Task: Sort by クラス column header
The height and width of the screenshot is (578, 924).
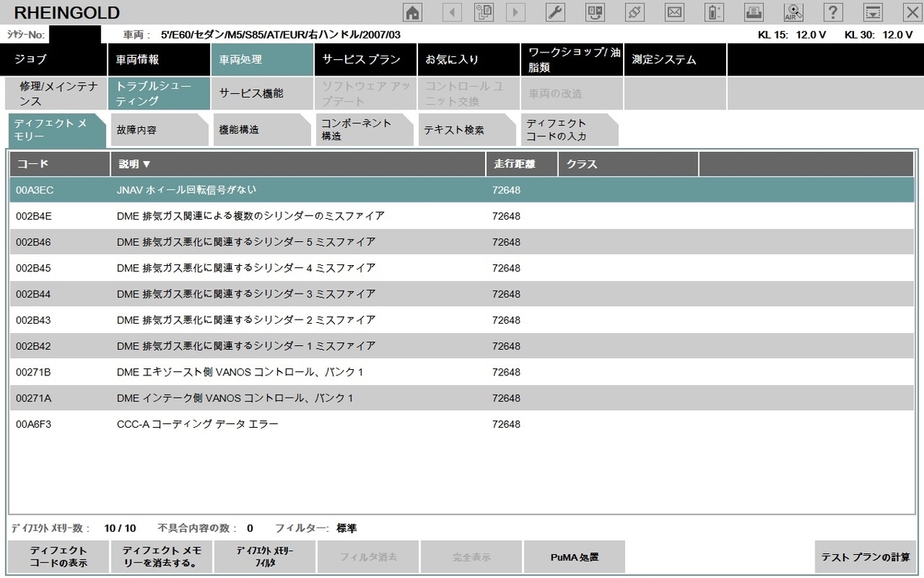Action: [628, 164]
